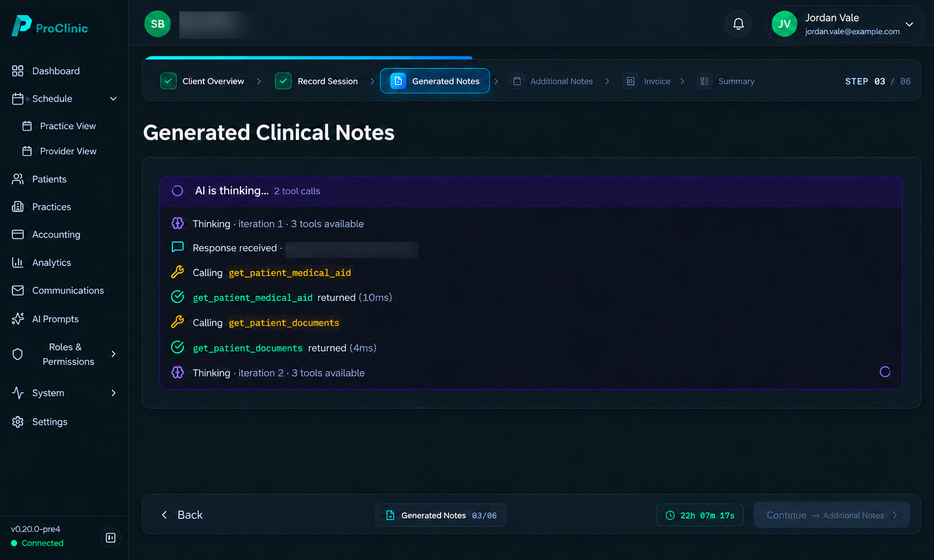Click the Settings gear icon
Viewport: 934px width, 560px height.
[18, 422]
